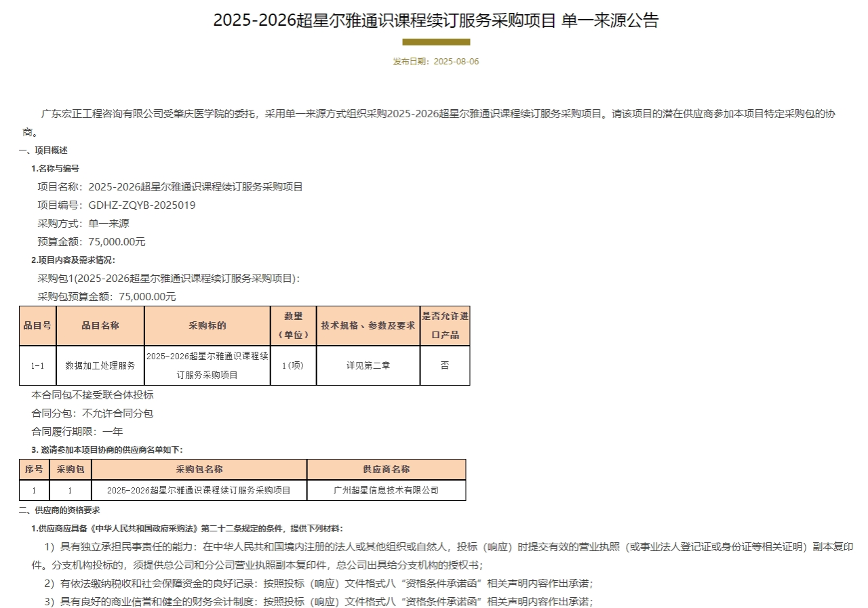Click the line 采购包预算金额：75,000.00元
Screen dimensions: 868x608
[x=106, y=297]
